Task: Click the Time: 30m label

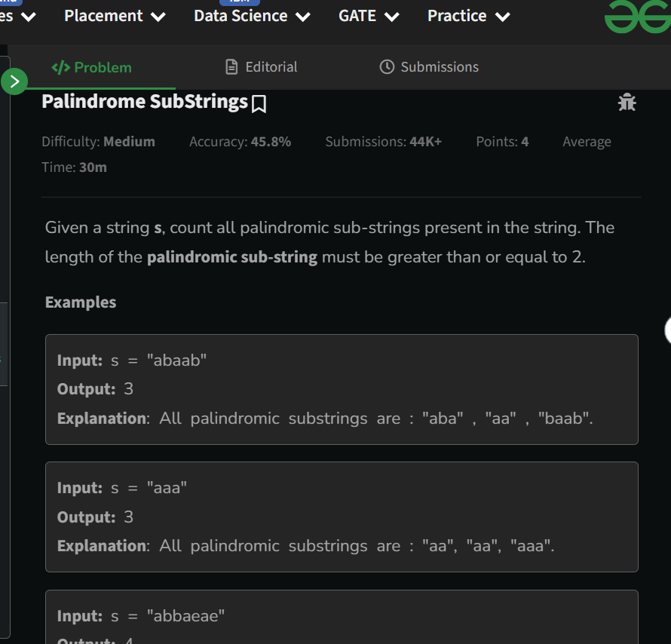Action: (x=74, y=167)
